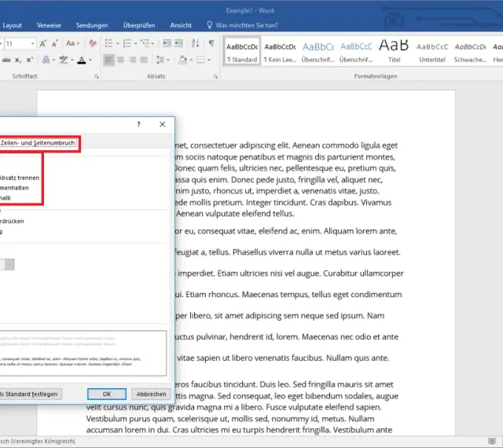Click the Line Spacing icon
The height and width of the screenshot is (448, 503).
160,60
